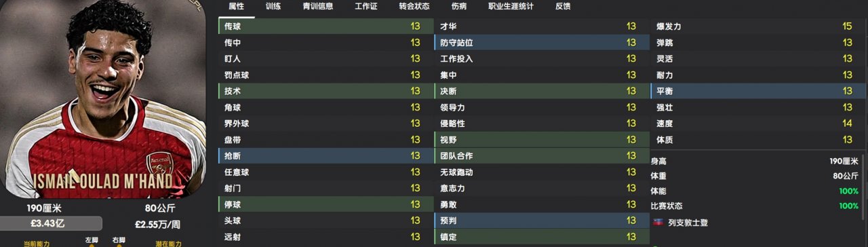Open the 工作证 tab
Screen dimensions: 868x247
tap(366, 6)
